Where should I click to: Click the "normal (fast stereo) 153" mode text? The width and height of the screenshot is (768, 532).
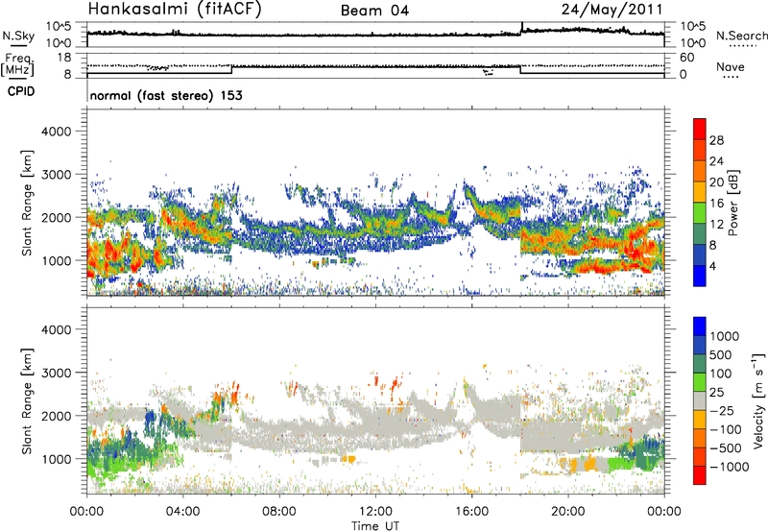tap(166, 95)
